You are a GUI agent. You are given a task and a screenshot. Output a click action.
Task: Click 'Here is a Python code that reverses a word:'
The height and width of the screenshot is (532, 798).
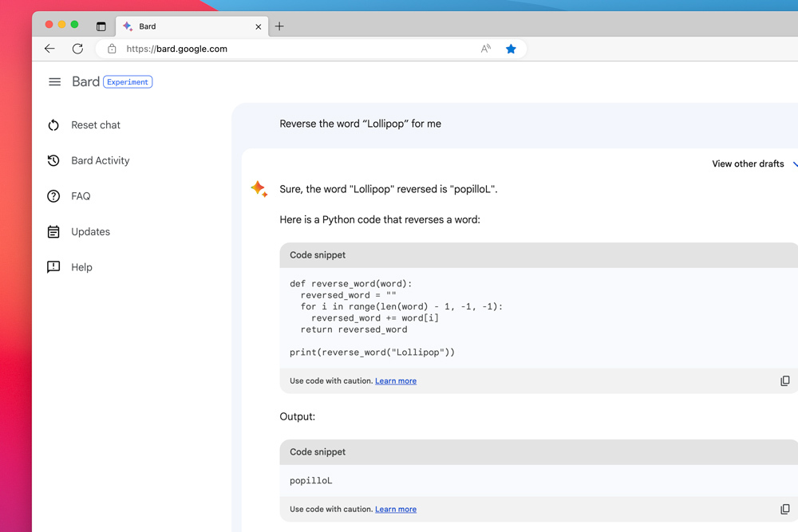(x=380, y=219)
